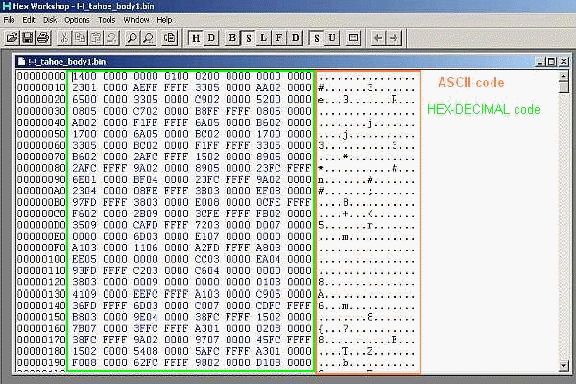
Task: Place cursor at hex value 1400 at offset 00000000
Action: 84,76
